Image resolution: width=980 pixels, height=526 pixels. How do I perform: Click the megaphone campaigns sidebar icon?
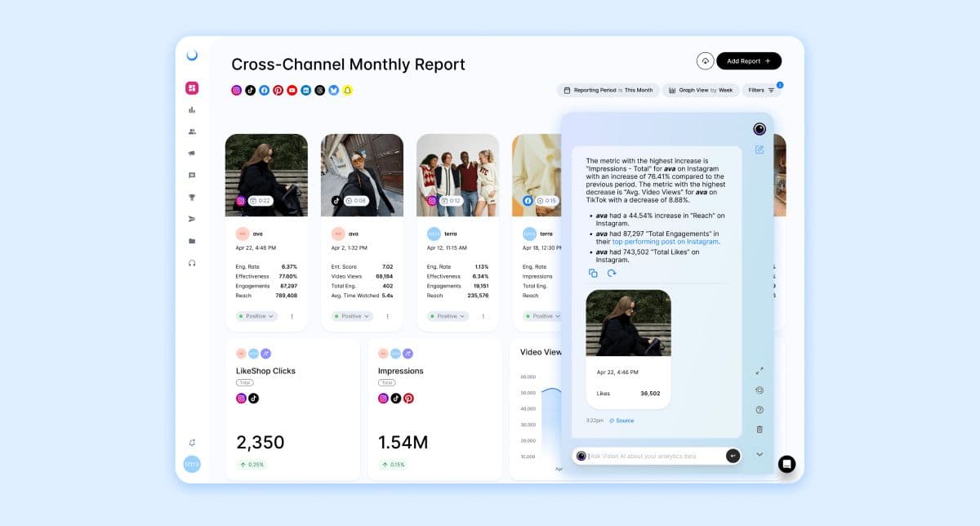(192, 154)
